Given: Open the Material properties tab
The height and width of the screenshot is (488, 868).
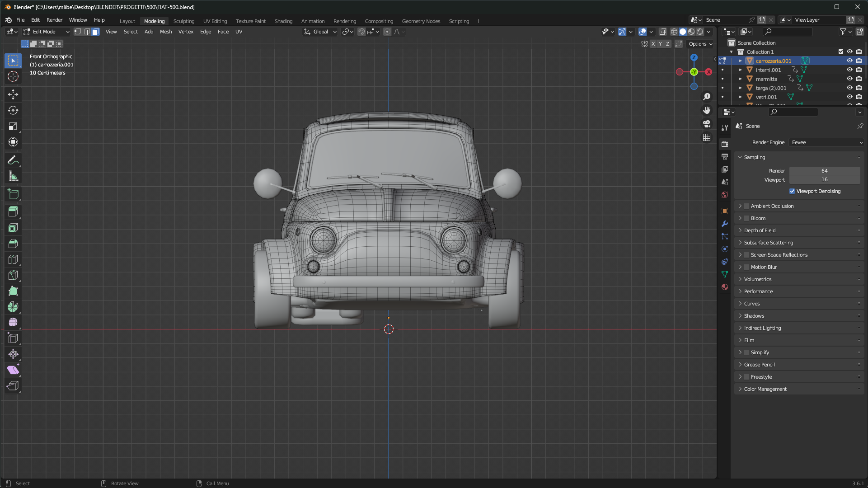Looking at the screenshot, I should 725,287.
